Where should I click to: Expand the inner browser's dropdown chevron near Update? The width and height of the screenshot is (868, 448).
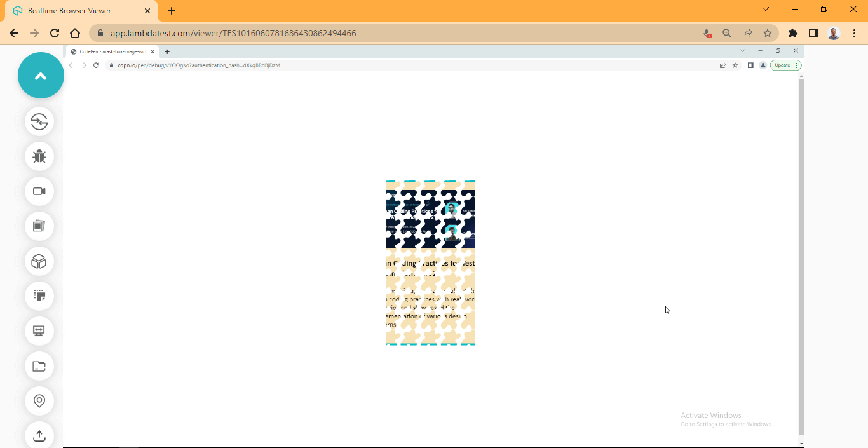796,65
